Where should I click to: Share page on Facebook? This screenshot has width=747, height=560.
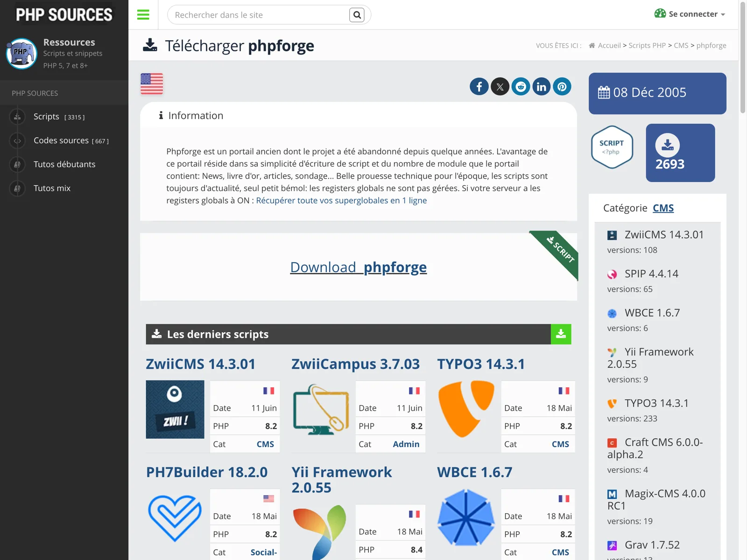click(479, 86)
